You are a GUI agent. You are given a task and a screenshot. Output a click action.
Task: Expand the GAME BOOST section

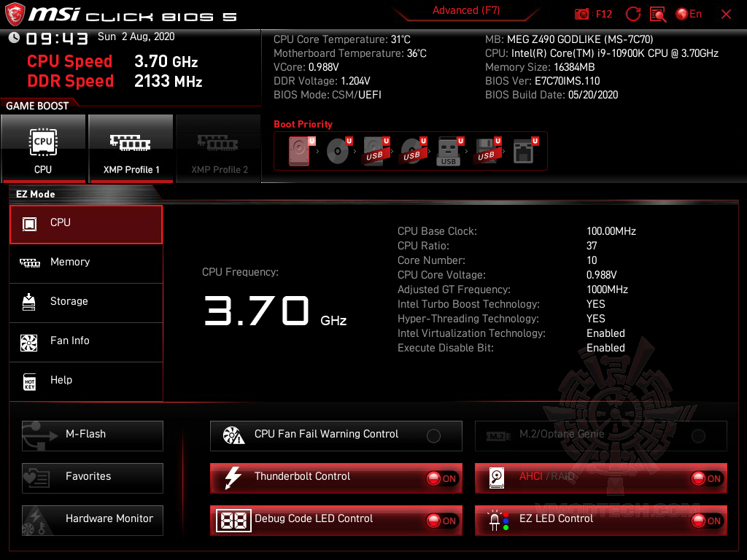35,105
